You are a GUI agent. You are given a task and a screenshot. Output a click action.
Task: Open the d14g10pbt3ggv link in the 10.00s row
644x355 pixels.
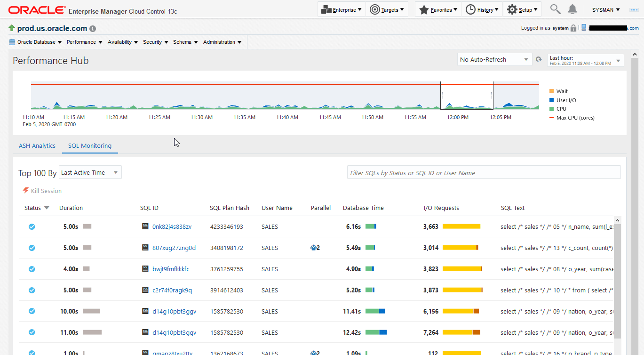tap(175, 311)
